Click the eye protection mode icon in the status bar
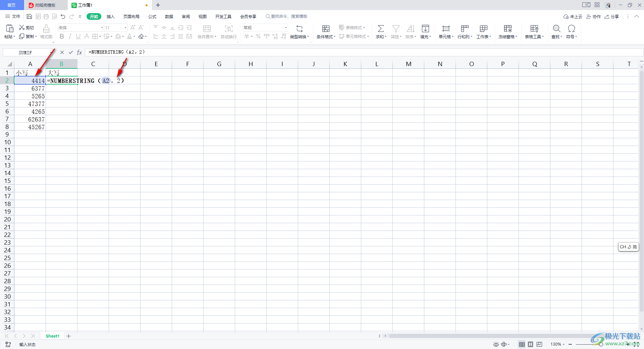This screenshot has width=644, height=349. 496,344
